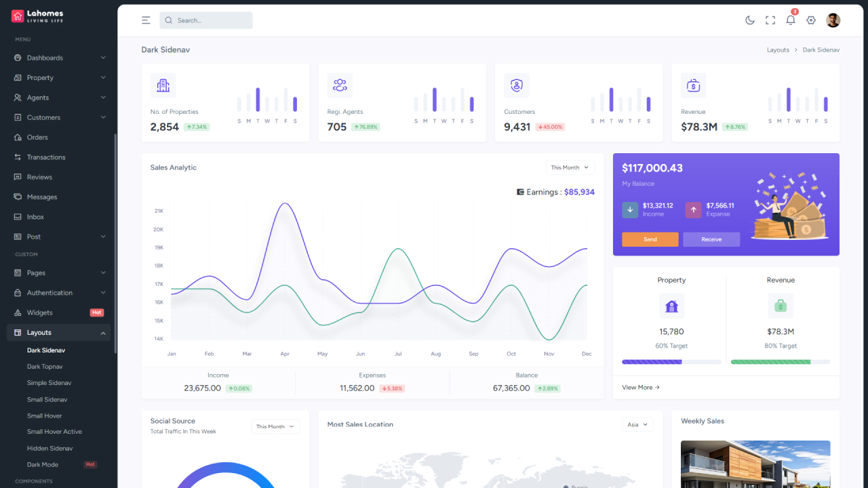
Task: Open the This Month dropdown on Sales Analytic
Action: click(x=570, y=167)
